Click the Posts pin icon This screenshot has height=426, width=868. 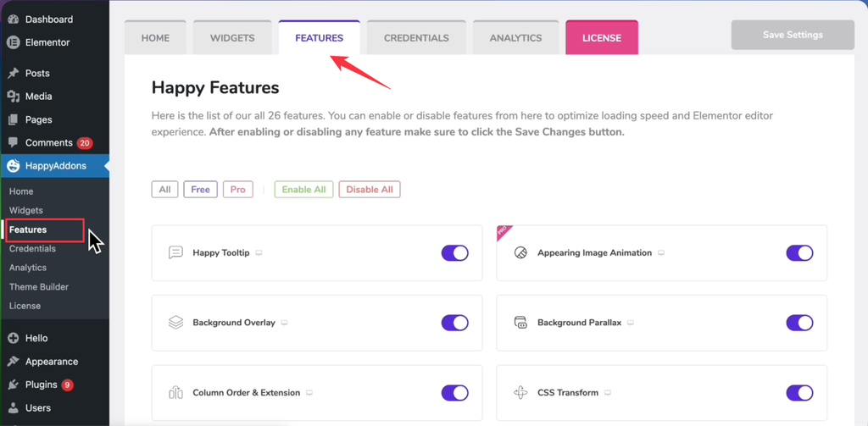point(14,73)
